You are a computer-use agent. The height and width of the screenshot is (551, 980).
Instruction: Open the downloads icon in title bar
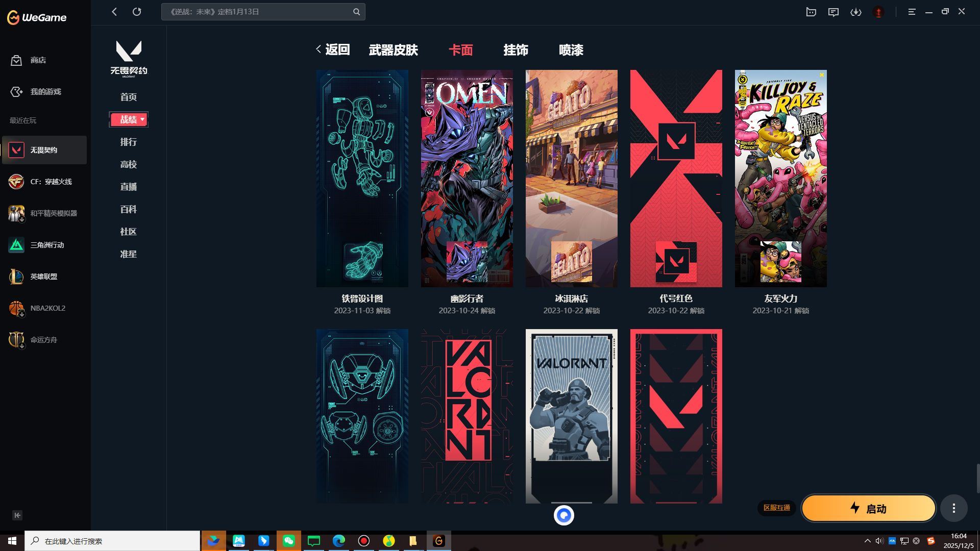click(x=856, y=12)
